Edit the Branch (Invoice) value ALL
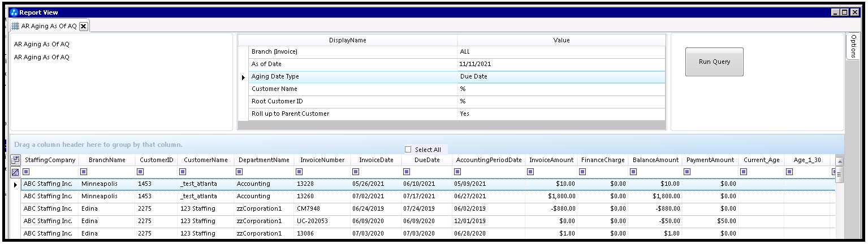The width and height of the screenshot is (868, 244). 561,52
